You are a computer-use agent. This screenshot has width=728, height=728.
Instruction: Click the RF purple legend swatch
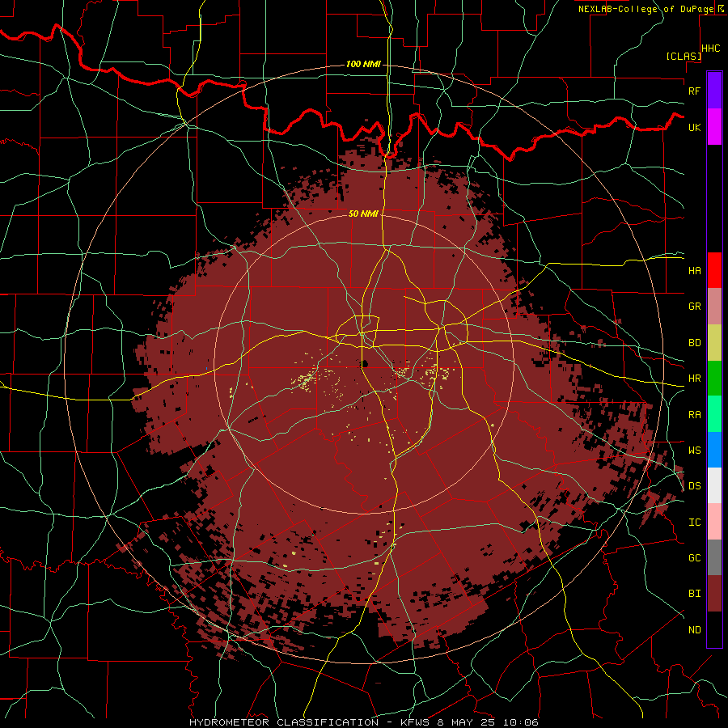point(714,90)
